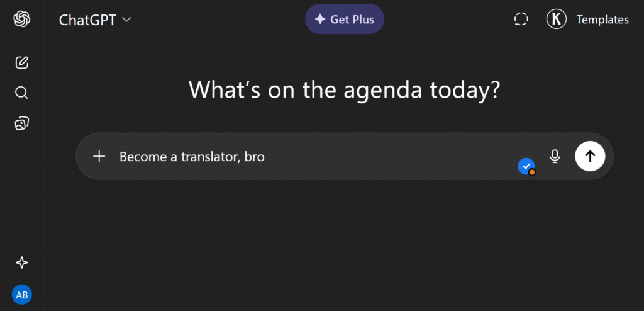Click the blue checkmark extension badge
The image size is (644, 311).
[x=525, y=166]
